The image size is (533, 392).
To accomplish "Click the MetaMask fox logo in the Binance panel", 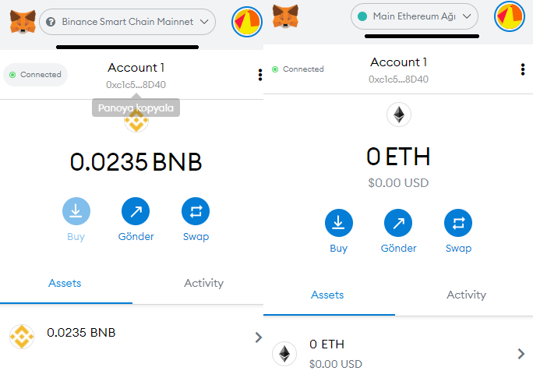I will coord(23,22).
